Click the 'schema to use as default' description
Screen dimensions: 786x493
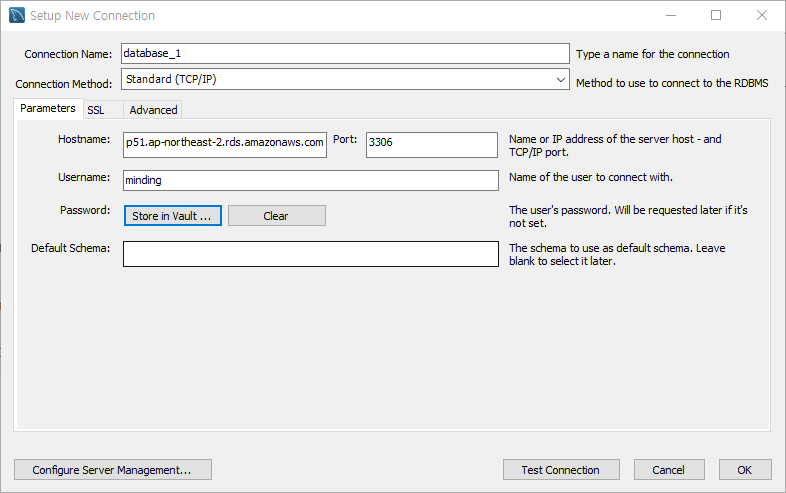[x=617, y=254]
